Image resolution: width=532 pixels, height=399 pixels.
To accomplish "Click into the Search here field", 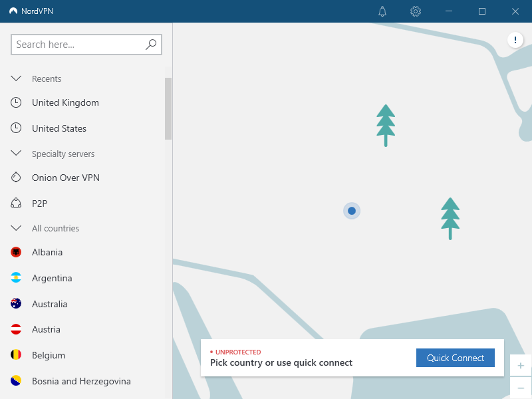I will click(x=86, y=45).
